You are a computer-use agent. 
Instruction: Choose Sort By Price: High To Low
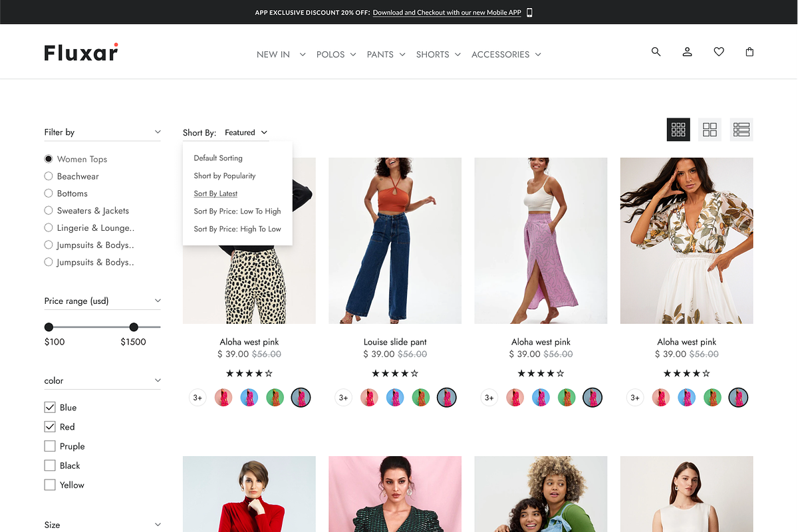[237, 229]
